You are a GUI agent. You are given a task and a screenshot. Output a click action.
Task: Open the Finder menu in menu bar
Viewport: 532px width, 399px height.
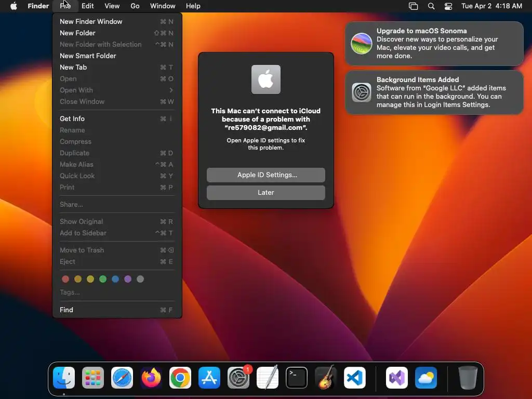pos(38,6)
